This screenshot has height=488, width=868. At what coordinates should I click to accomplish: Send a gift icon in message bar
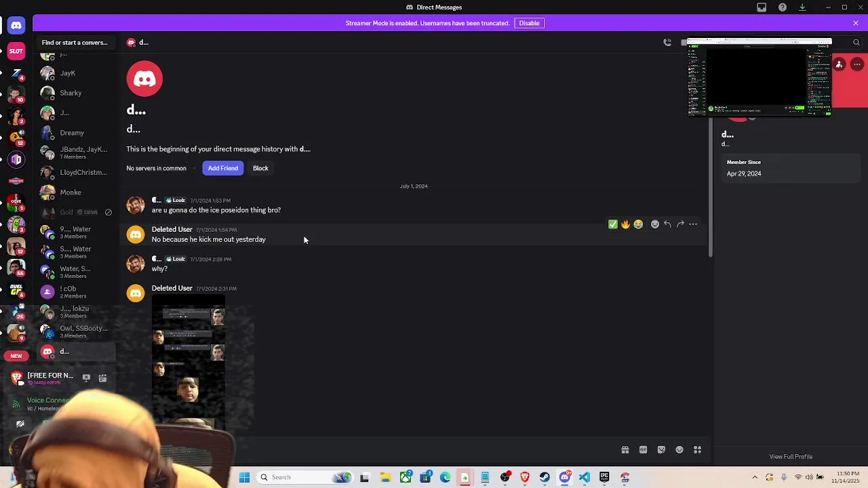[625, 450]
